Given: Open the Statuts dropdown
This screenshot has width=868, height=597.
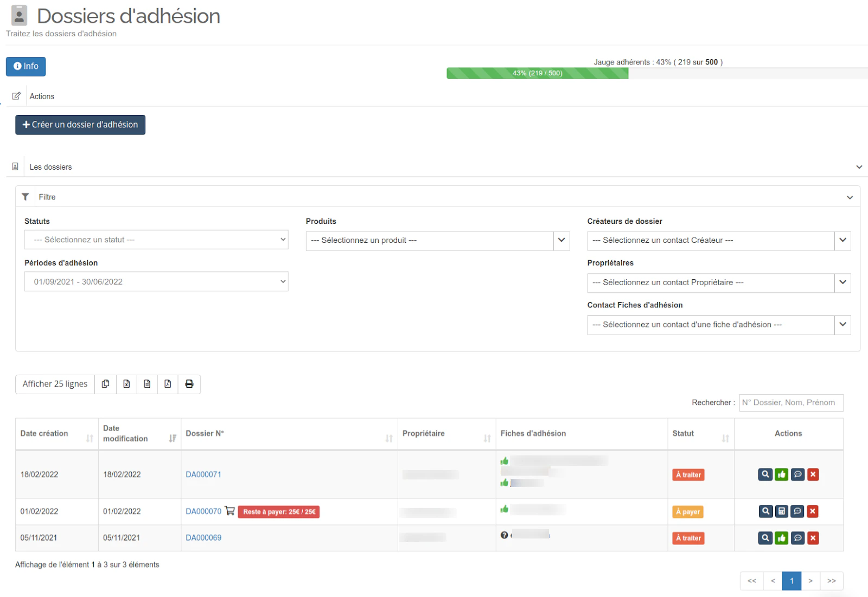Looking at the screenshot, I should 156,240.
